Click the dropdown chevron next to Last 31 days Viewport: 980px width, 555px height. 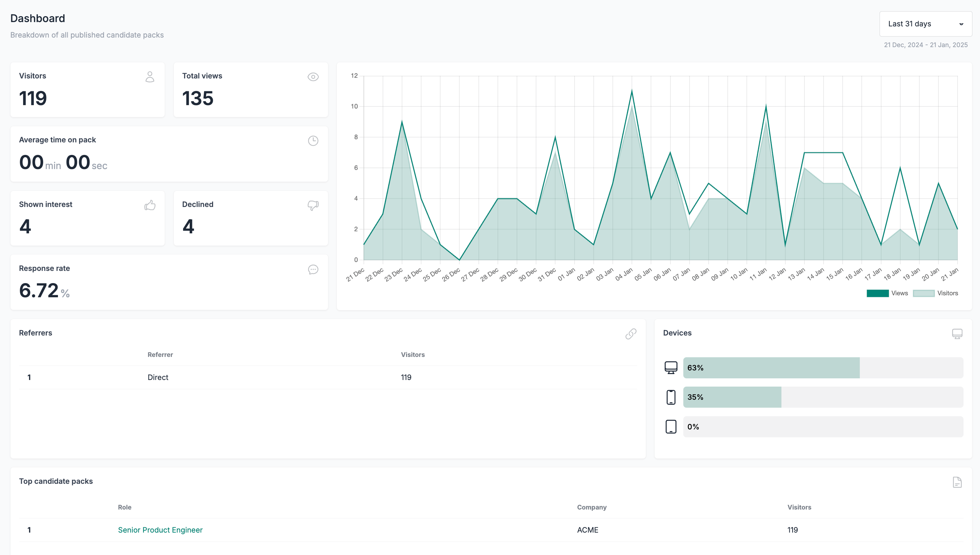tap(961, 24)
